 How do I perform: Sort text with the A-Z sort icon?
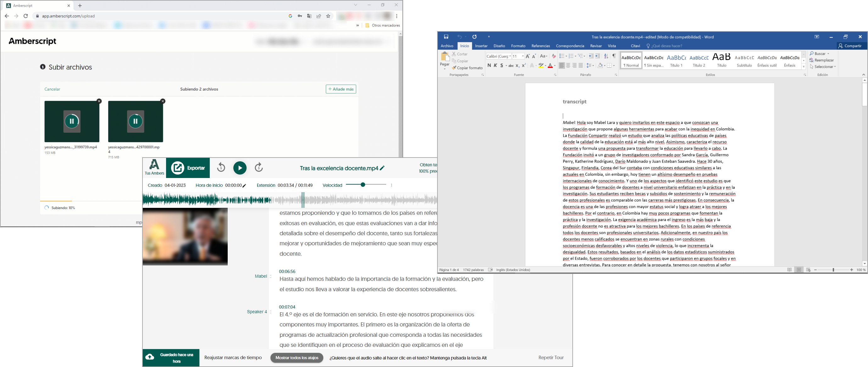click(606, 56)
